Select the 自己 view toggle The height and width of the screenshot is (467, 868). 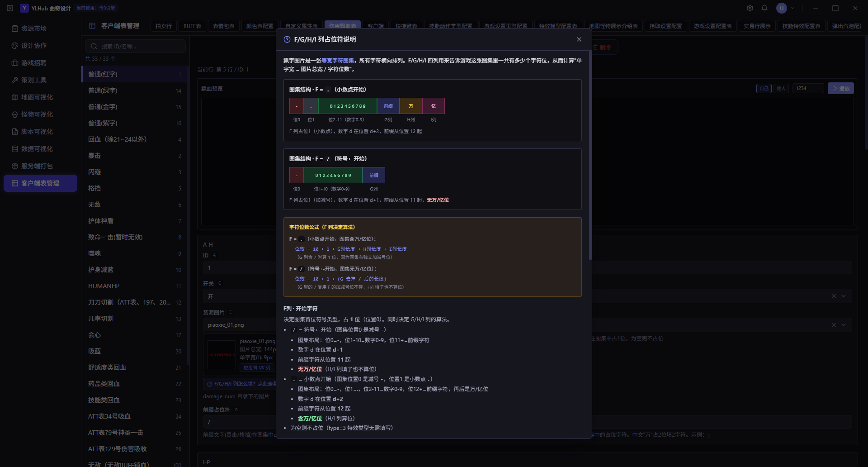coord(764,88)
